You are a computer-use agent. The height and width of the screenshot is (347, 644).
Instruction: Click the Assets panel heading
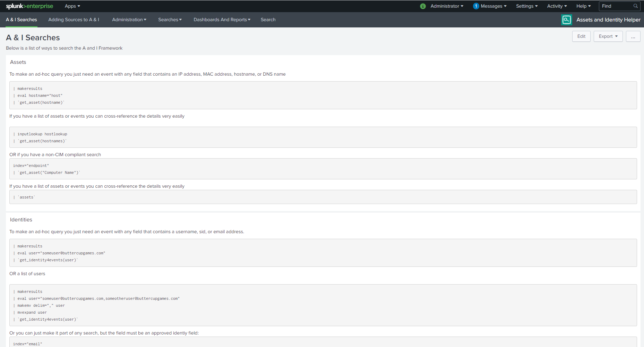click(x=18, y=62)
